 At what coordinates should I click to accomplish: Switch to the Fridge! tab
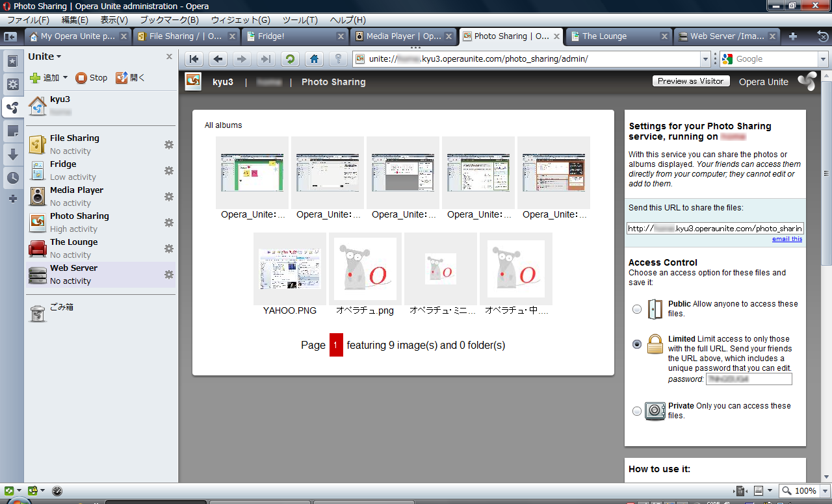295,36
